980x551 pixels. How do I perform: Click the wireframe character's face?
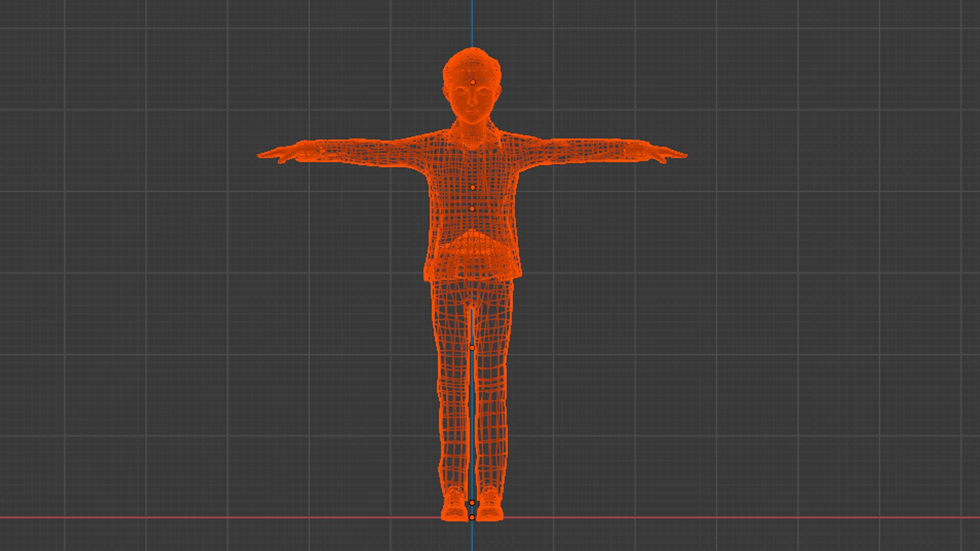(x=472, y=102)
